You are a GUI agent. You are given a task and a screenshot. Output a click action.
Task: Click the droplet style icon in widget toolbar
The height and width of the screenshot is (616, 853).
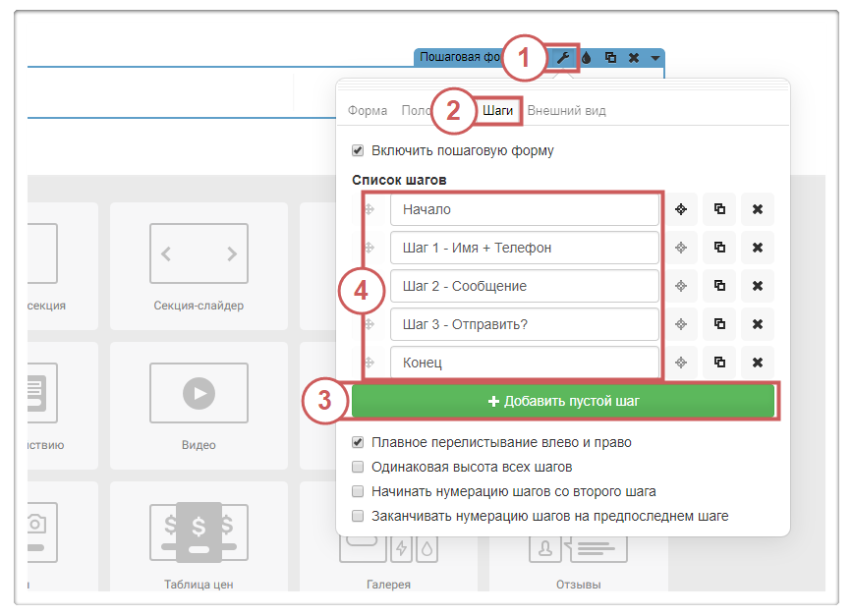coord(587,58)
